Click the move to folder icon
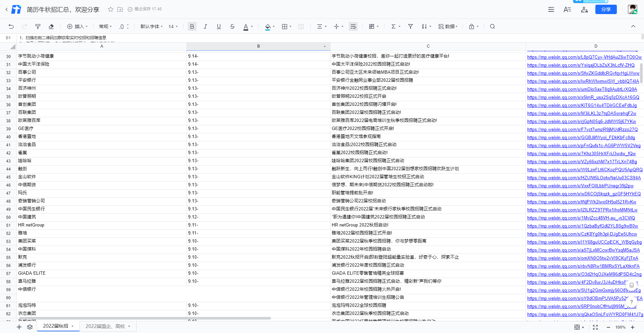This screenshot has width=644, height=333. pos(120,9)
